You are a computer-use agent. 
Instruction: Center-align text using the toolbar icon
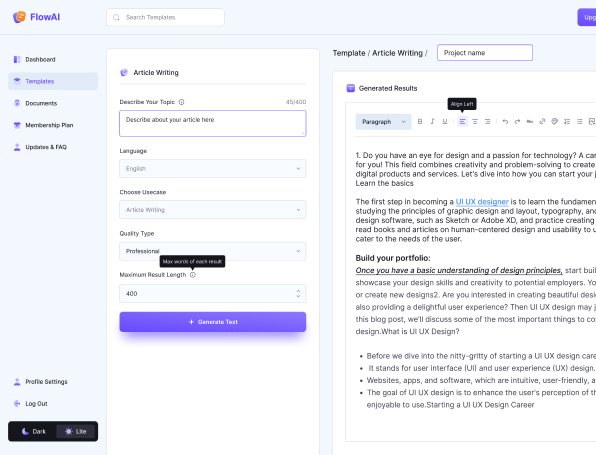click(475, 122)
